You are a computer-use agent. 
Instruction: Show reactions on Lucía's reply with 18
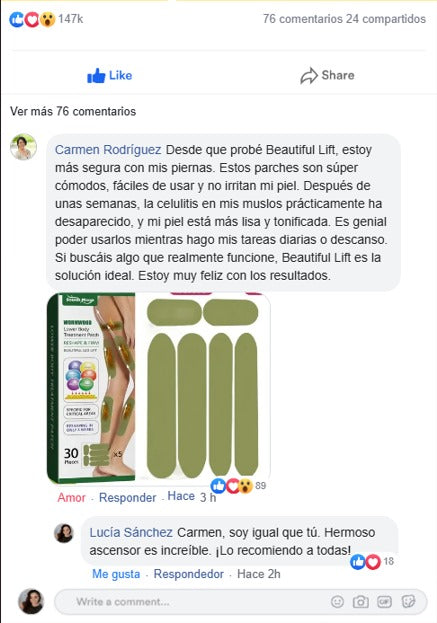tap(372, 561)
